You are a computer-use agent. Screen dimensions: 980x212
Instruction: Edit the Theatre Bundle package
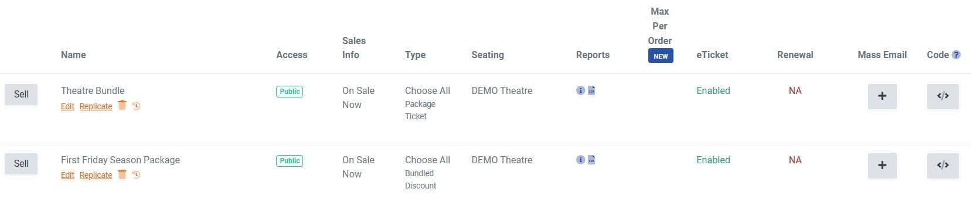pos(67,106)
